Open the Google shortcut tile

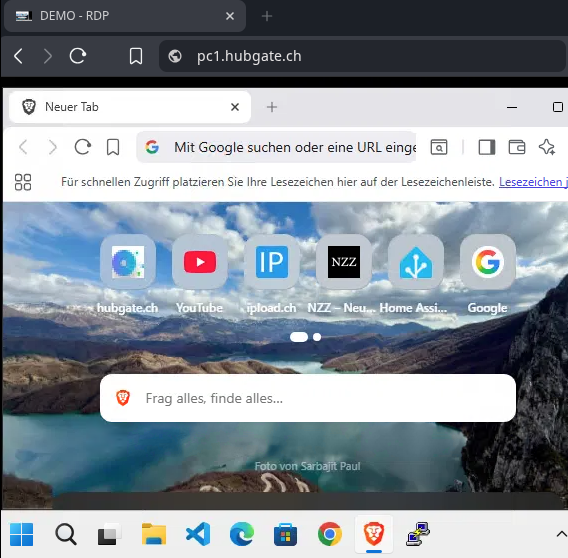click(488, 262)
